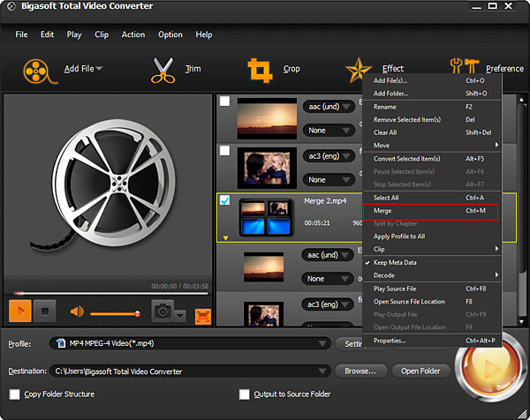Open ac3 (eng) dropdown in merged group
The height and width of the screenshot is (420, 530).
tap(327, 304)
